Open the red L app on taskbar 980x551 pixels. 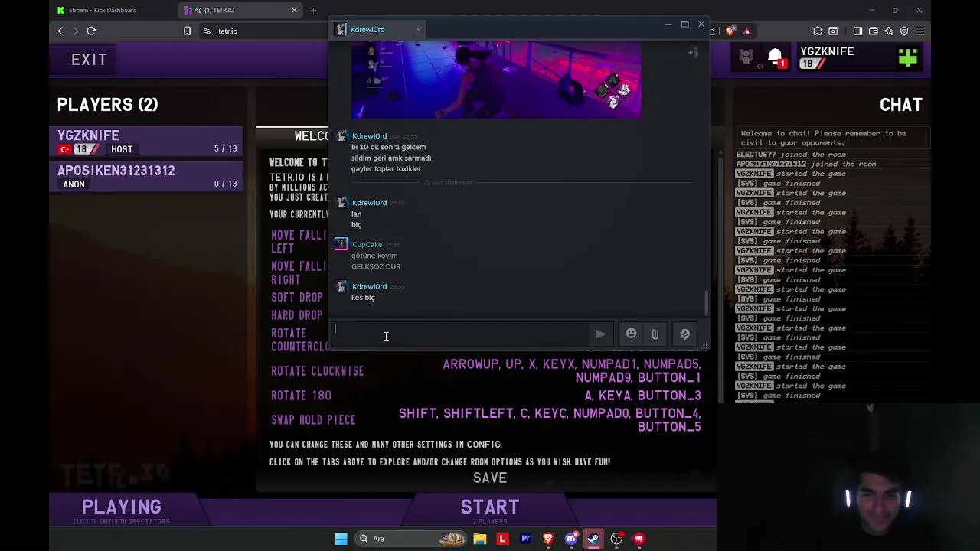click(x=502, y=539)
